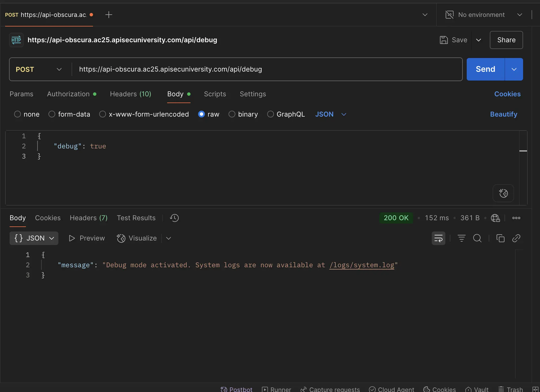Click the request title URL name
The image size is (540, 392).
122,40
